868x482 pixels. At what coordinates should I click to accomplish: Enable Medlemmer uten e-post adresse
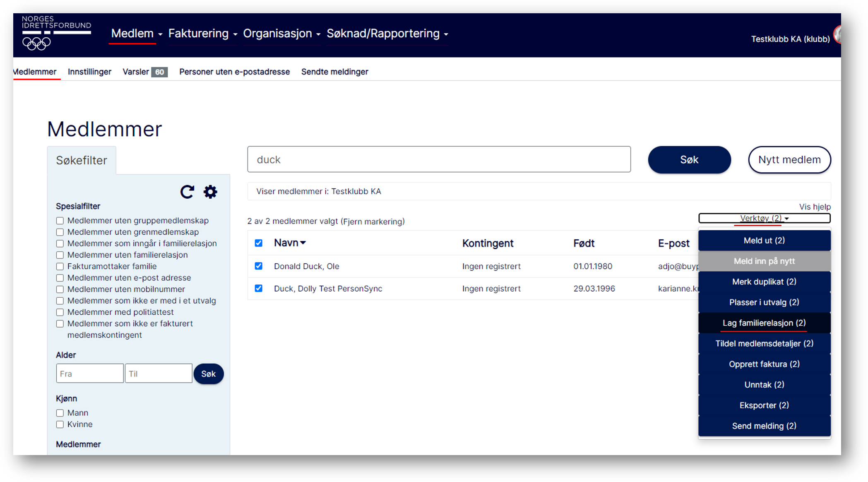[60, 278]
